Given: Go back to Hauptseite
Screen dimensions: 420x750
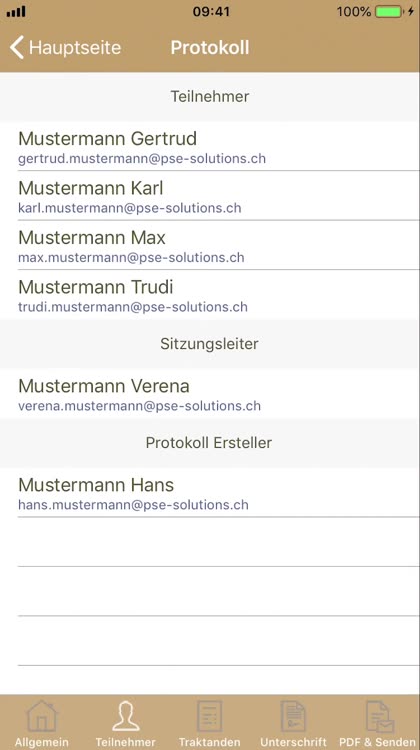Looking at the screenshot, I should point(66,48).
